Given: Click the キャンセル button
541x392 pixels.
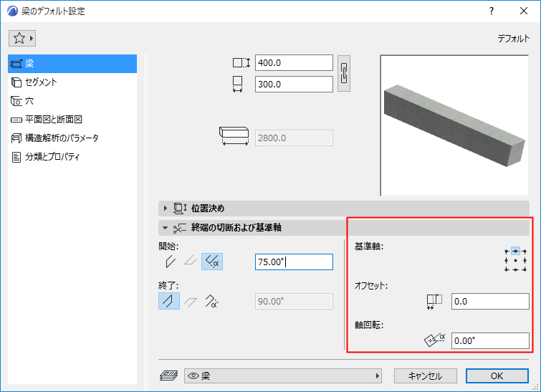Looking at the screenshot, I should tap(426, 376).
